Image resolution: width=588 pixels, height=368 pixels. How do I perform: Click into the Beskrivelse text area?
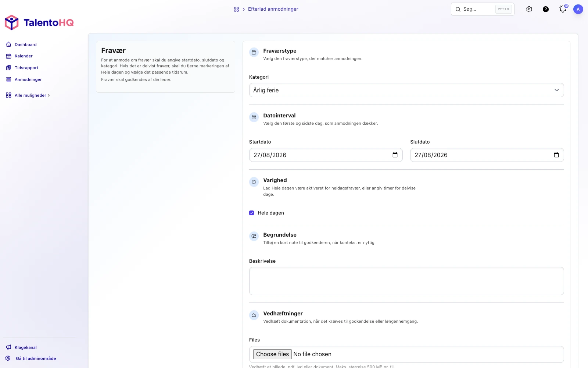[406, 281]
